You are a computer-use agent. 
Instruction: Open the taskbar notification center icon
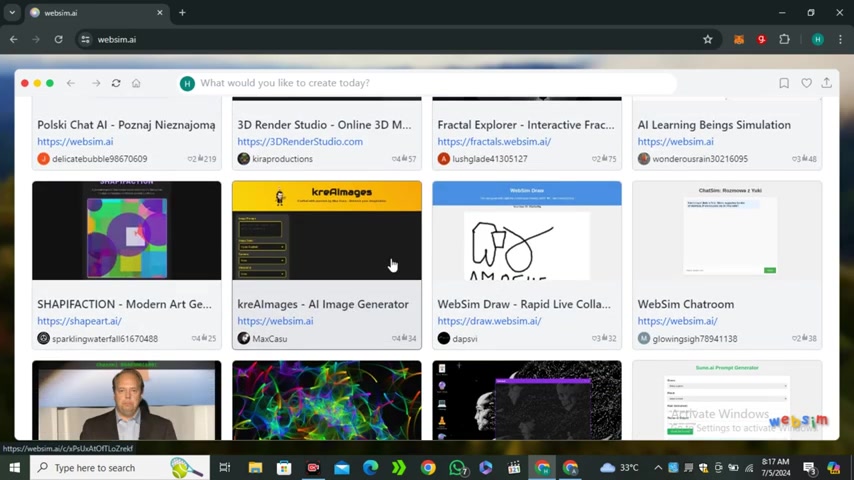pos(809,467)
